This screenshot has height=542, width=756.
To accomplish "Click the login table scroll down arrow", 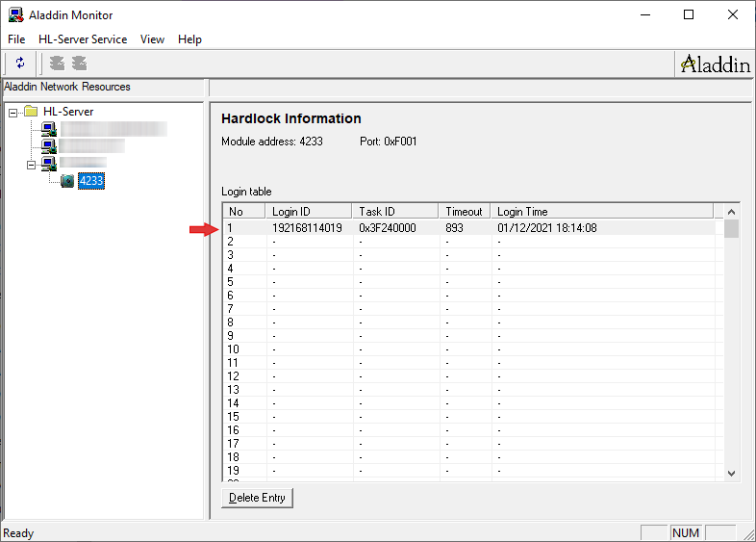I will (x=731, y=474).
